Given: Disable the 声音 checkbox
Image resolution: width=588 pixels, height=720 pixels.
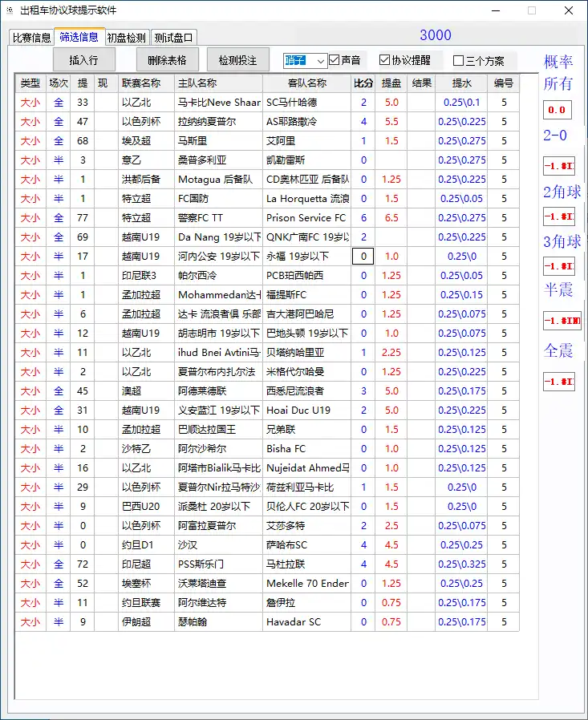Looking at the screenshot, I should (x=335, y=60).
